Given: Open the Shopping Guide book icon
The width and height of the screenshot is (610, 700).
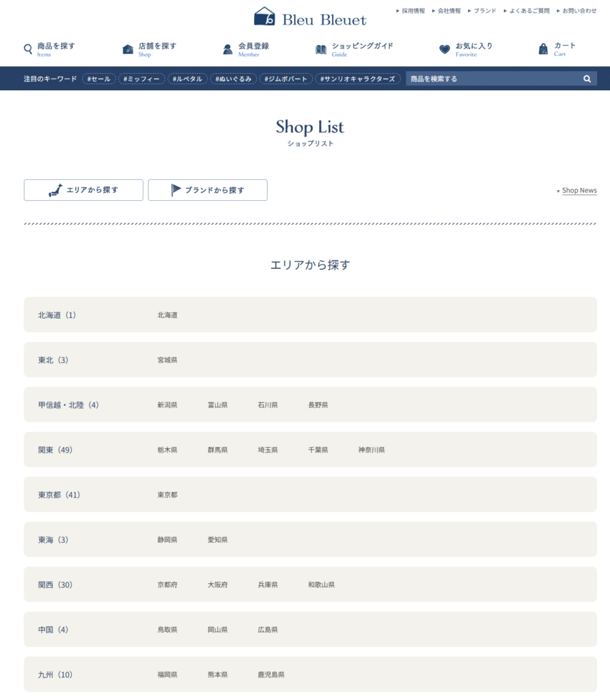Looking at the screenshot, I should pos(321,49).
